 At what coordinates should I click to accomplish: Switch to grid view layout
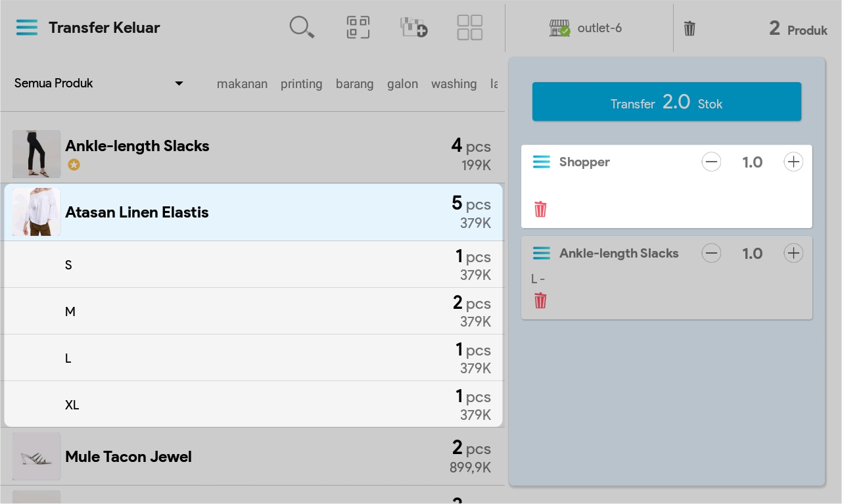[470, 28]
